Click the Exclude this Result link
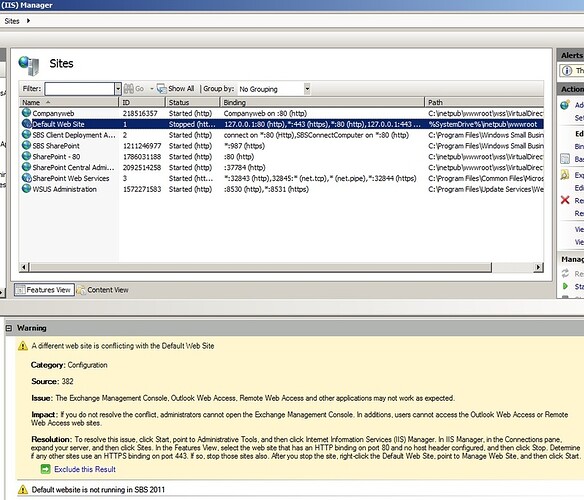Image resolution: width=584 pixels, height=500 pixels. pyautogui.click(x=85, y=469)
